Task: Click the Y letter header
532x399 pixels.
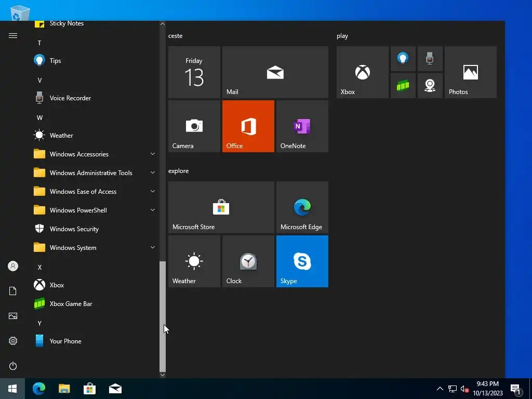Action: [x=39, y=323]
